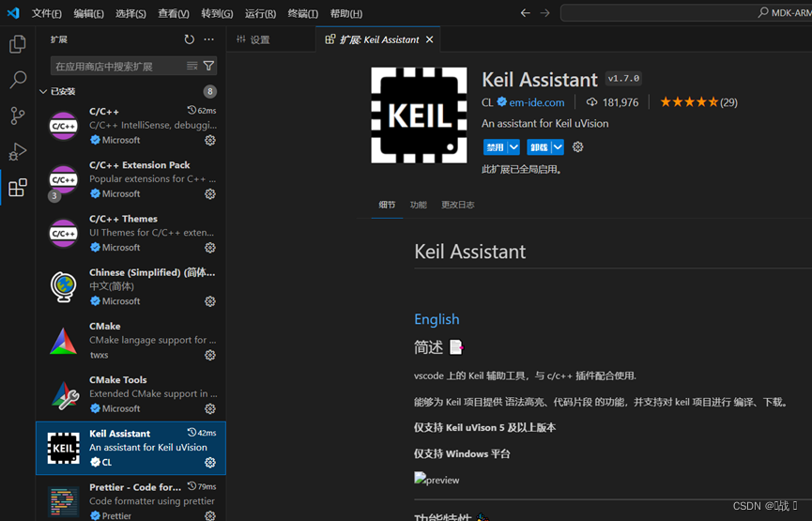Viewport: 812px width, 521px height.
Task: Switch to the 功能 features tab
Action: 419,205
